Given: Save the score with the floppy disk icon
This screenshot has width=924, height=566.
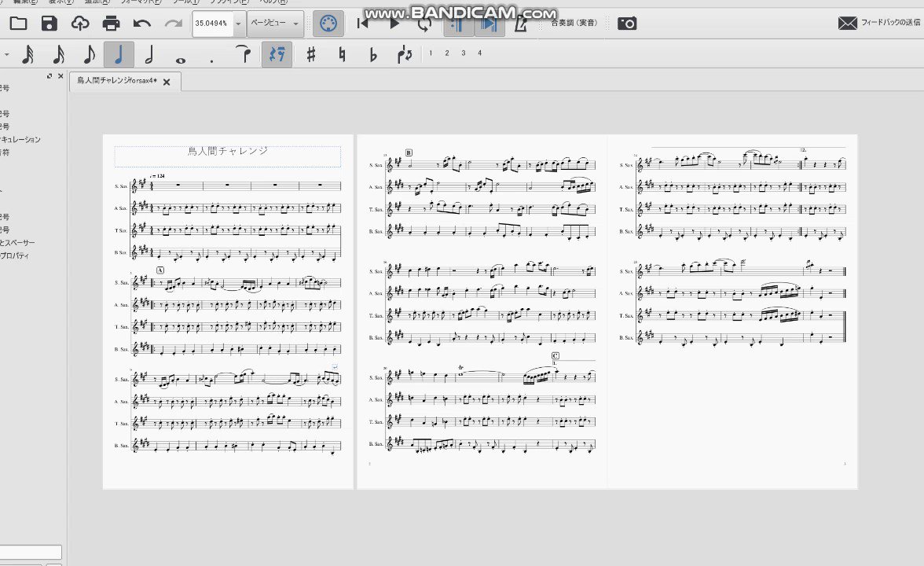Looking at the screenshot, I should 49,24.
